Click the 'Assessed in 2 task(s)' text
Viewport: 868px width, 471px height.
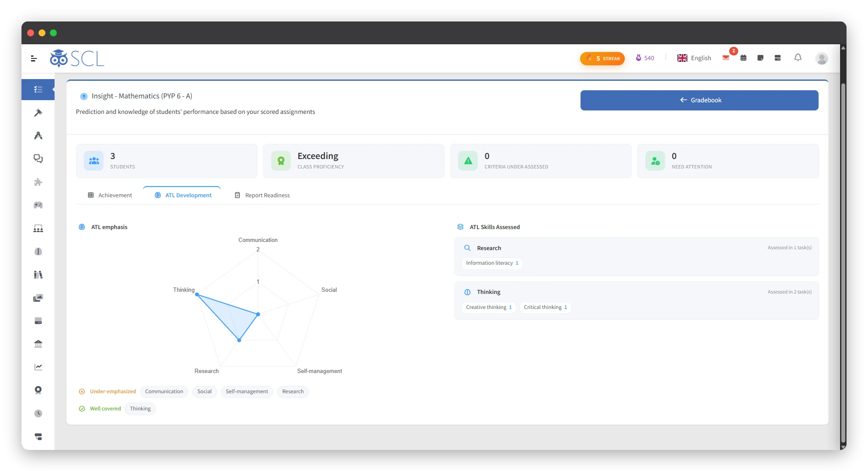[x=789, y=292]
